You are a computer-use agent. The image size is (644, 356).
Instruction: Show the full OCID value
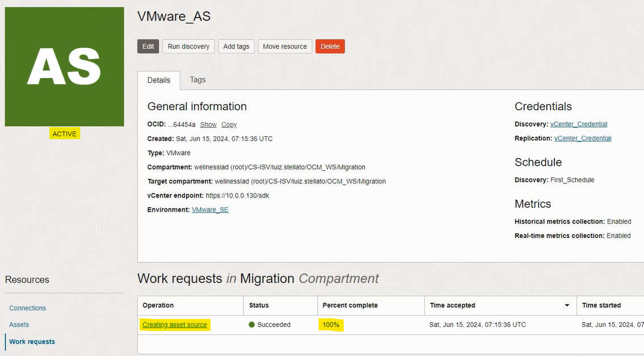(x=208, y=124)
